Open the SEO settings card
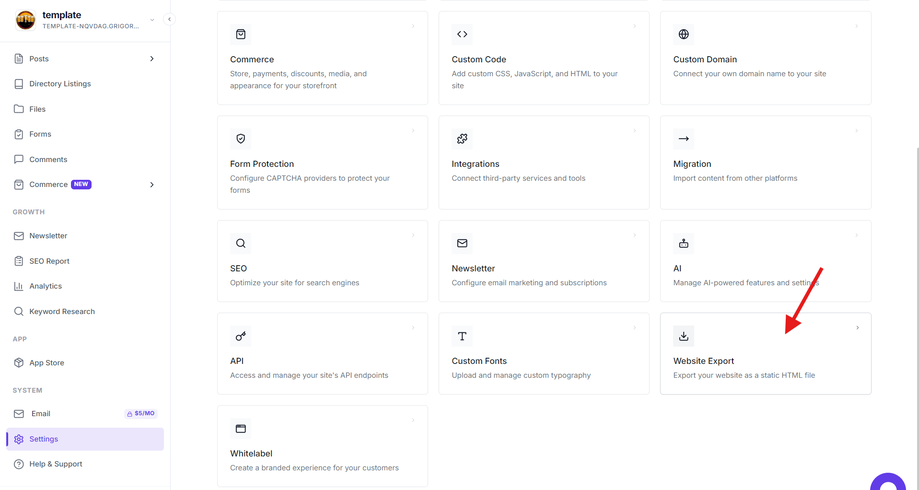 point(322,261)
